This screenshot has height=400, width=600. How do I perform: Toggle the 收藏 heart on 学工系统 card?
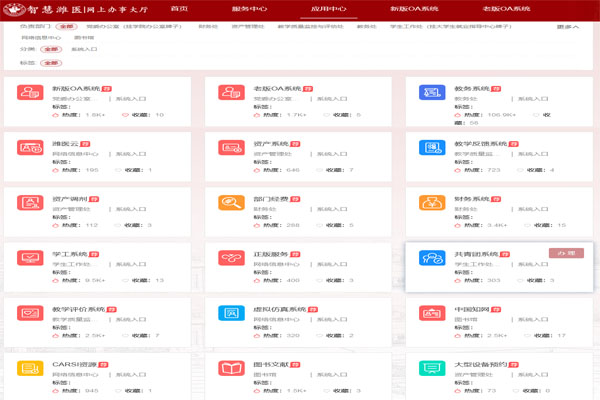click(x=126, y=281)
